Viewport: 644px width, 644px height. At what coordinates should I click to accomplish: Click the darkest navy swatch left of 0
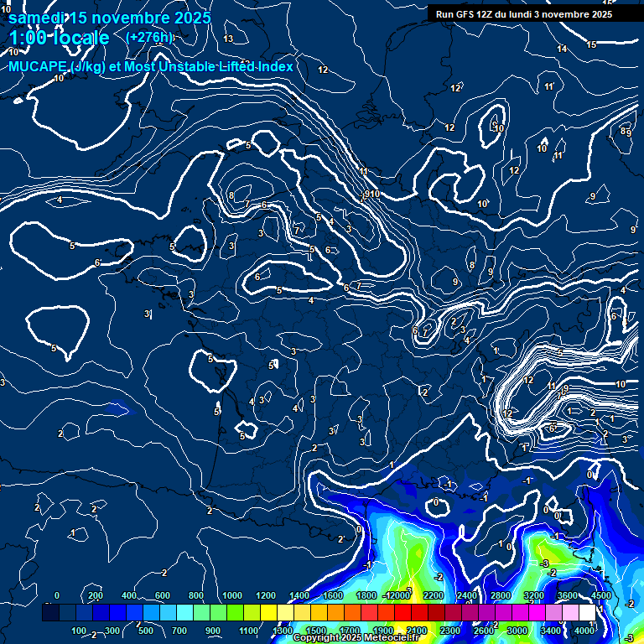[x=50, y=612]
